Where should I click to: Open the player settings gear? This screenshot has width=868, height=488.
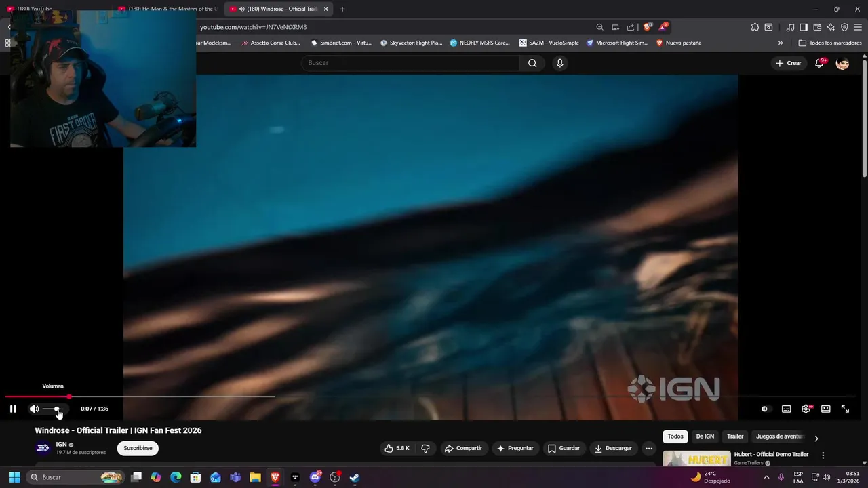click(806, 409)
